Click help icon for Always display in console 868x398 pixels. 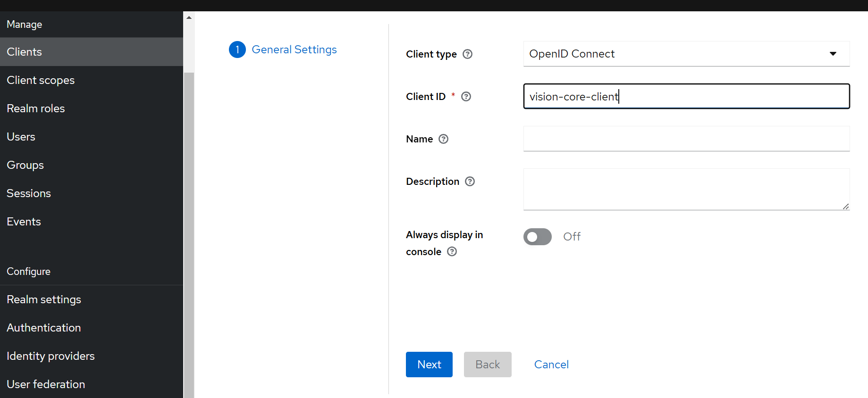[x=452, y=252]
